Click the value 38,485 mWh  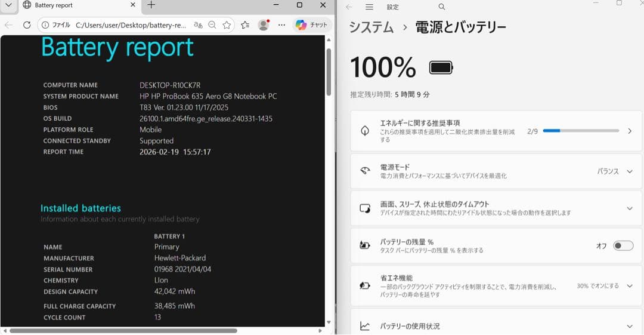(175, 306)
